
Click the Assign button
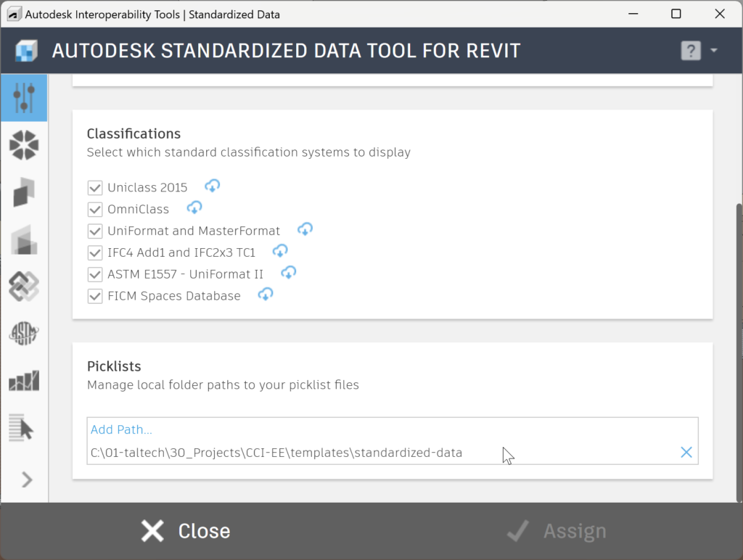pos(557,531)
